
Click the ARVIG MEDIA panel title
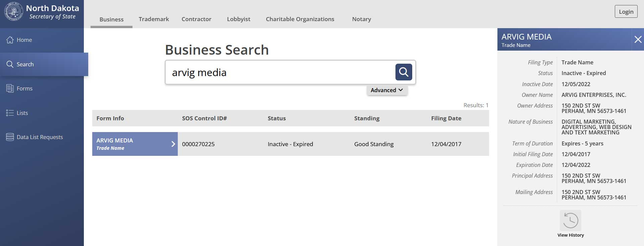526,37
